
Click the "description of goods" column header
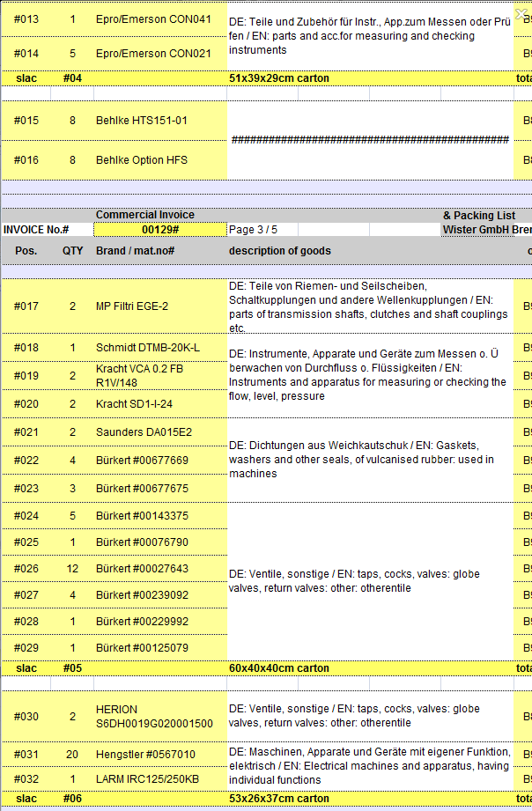click(280, 251)
